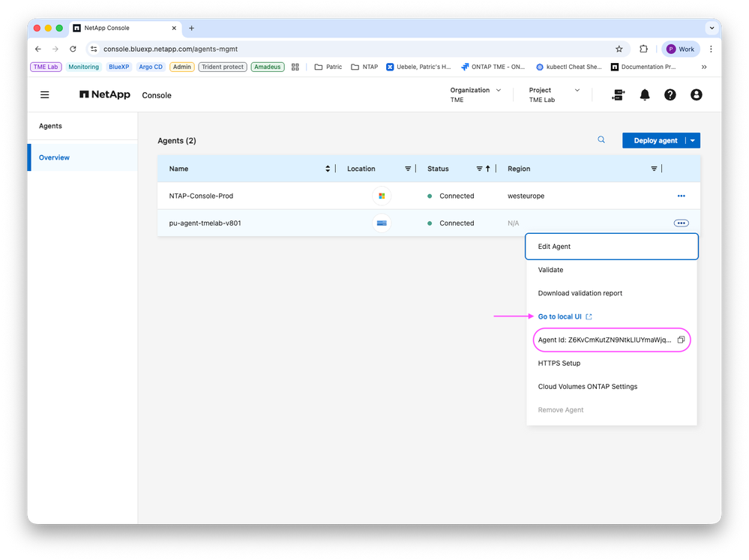Filter the Status column
Image resolution: width=749 pixels, height=560 pixels.
point(479,169)
